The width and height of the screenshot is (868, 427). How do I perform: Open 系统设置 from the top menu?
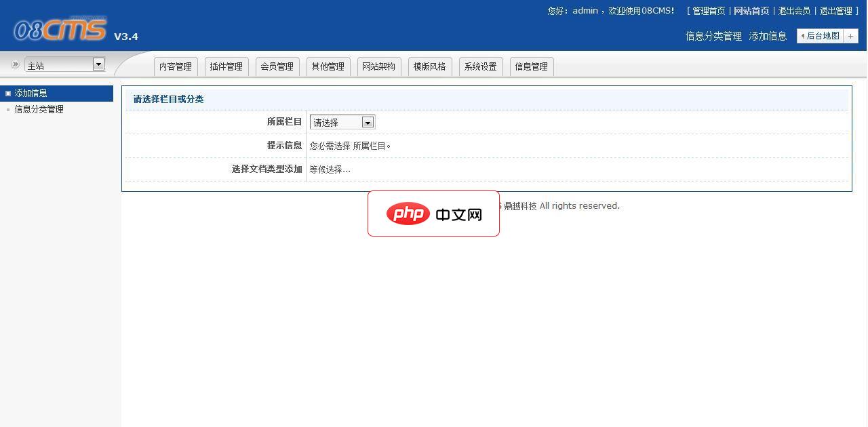pos(480,66)
